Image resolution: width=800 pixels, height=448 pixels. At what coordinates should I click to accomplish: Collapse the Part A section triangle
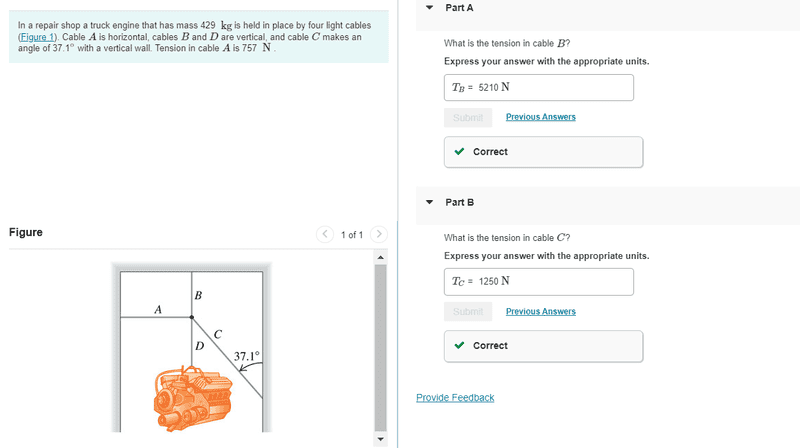pos(429,7)
